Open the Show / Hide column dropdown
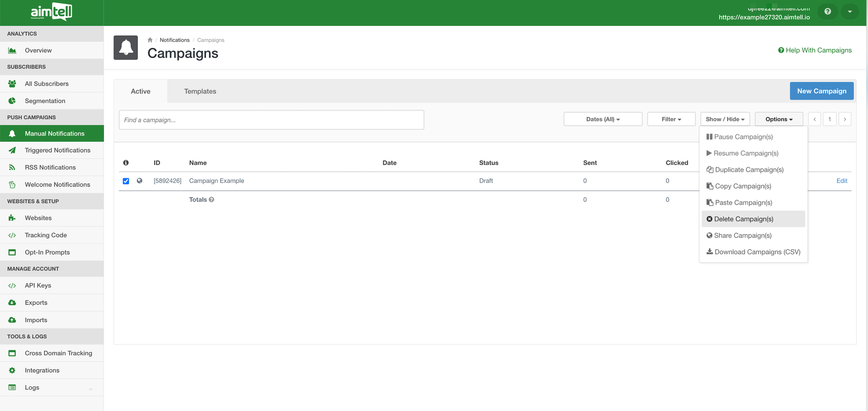 click(x=724, y=120)
